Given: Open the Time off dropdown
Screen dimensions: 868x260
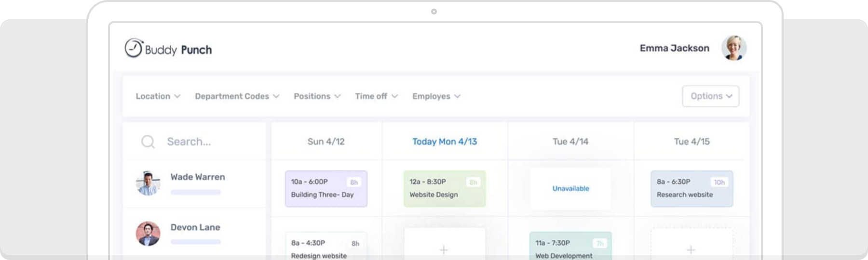Looking at the screenshot, I should 377,96.
